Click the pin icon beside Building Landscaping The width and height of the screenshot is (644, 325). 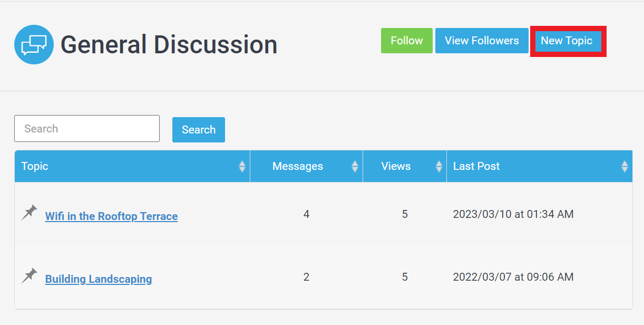30,275
